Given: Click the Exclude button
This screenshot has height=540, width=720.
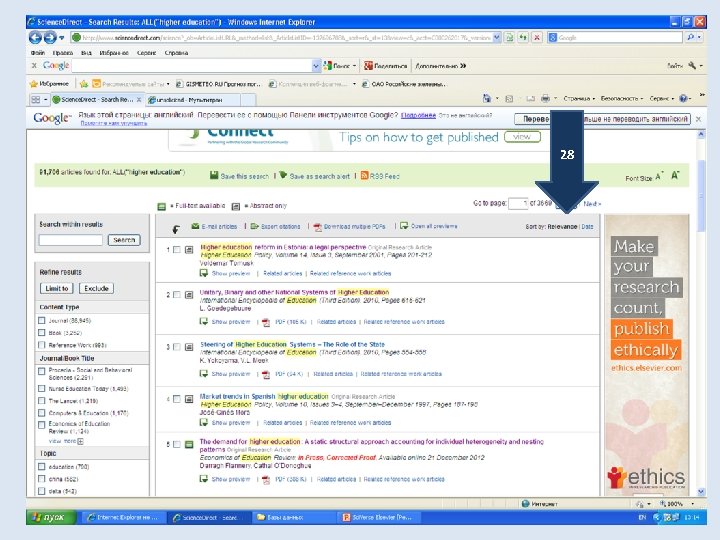Looking at the screenshot, I should coord(96,288).
